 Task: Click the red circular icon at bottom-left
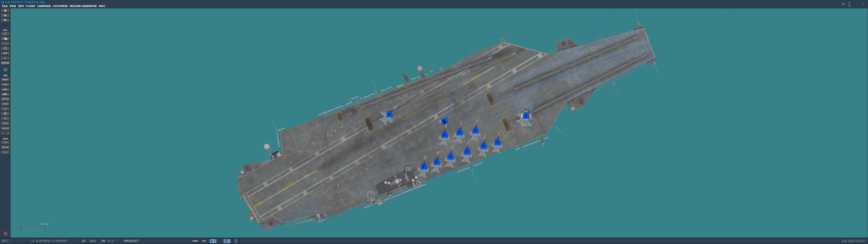point(5,233)
